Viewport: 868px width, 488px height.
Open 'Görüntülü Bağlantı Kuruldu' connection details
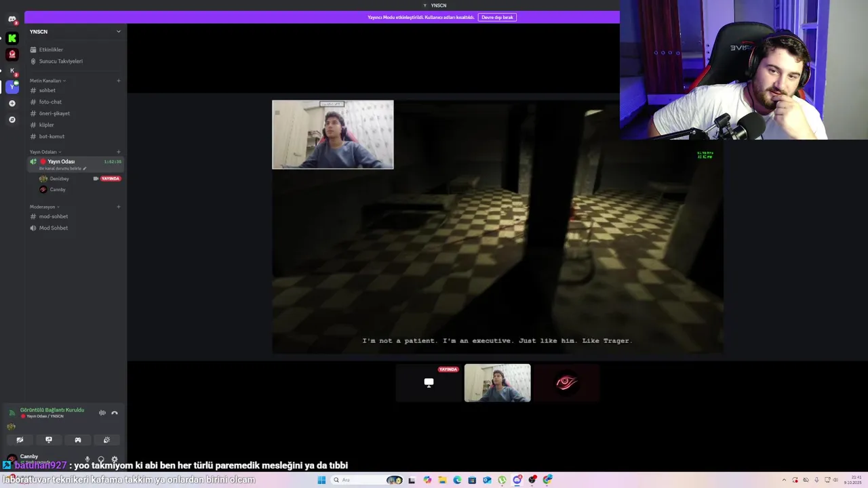click(x=52, y=410)
